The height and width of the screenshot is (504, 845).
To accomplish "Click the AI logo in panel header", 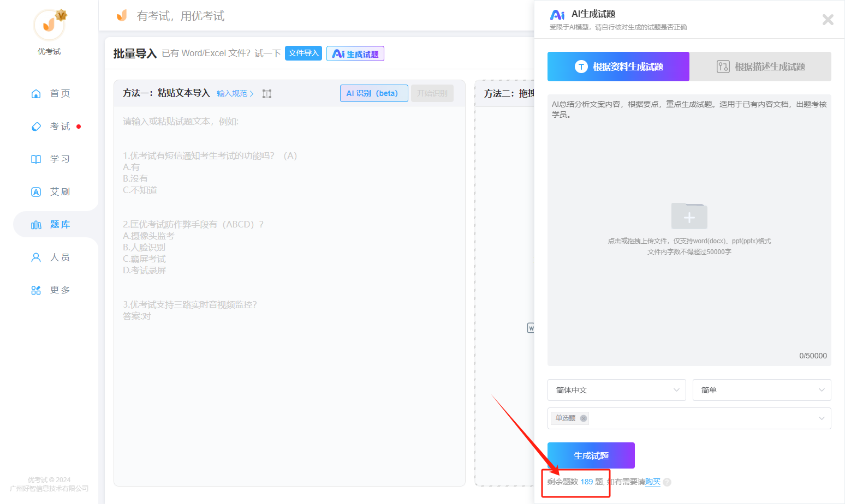I will (557, 15).
